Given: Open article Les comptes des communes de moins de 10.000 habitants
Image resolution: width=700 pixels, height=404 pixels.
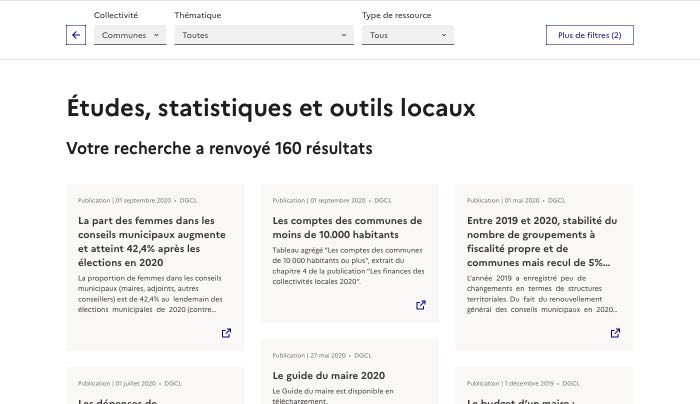Looking at the screenshot, I should click(x=347, y=227).
